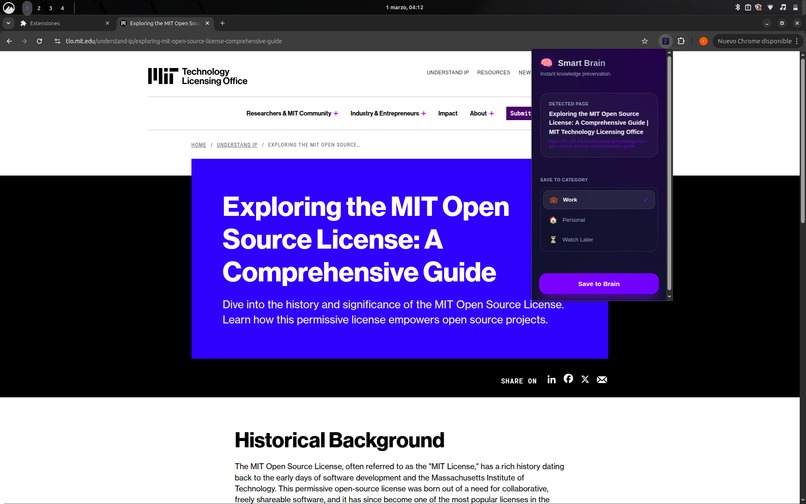Click the Smart Brain popup scrollbar

[x=669, y=174]
